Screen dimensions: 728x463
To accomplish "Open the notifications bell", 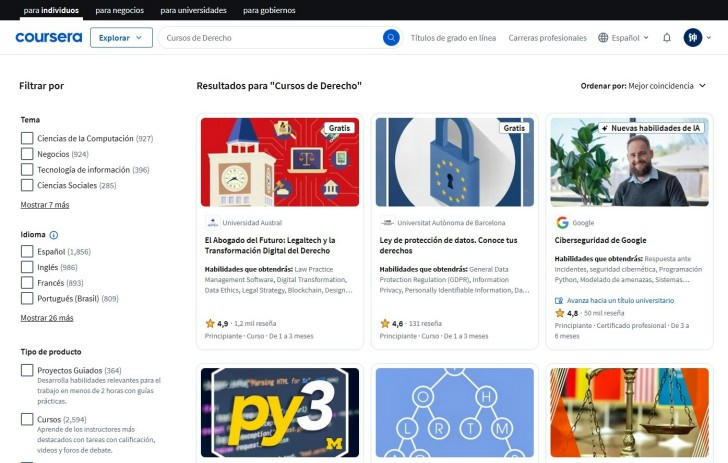I will [667, 38].
